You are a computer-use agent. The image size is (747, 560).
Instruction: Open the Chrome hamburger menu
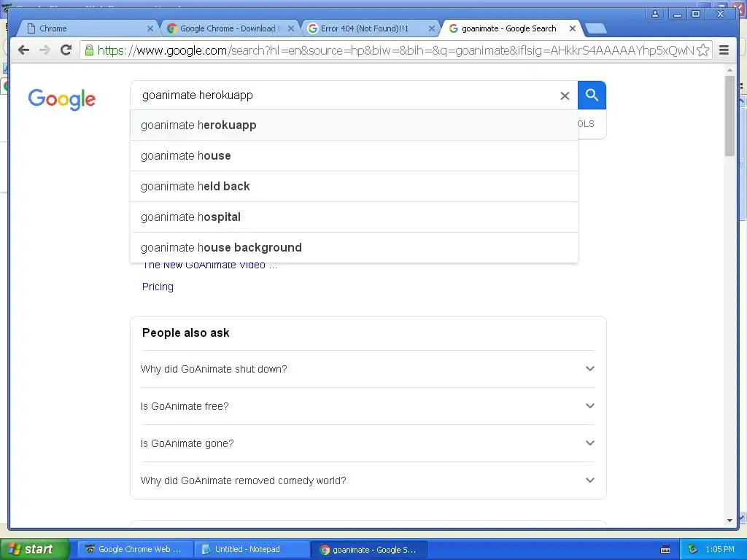724,50
